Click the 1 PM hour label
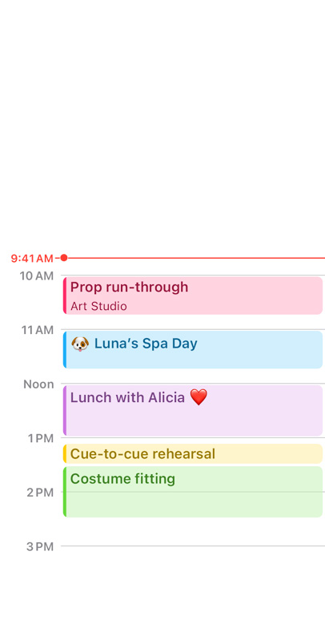 [x=41, y=439]
